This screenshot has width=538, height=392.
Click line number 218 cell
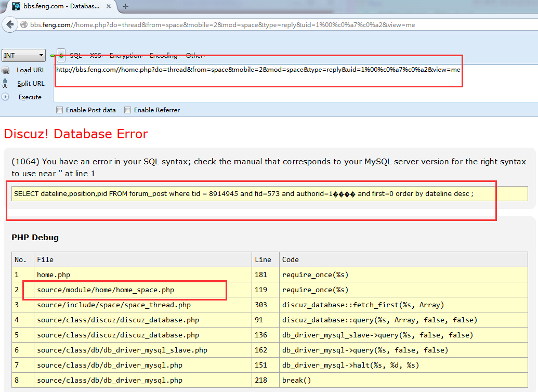click(266, 381)
